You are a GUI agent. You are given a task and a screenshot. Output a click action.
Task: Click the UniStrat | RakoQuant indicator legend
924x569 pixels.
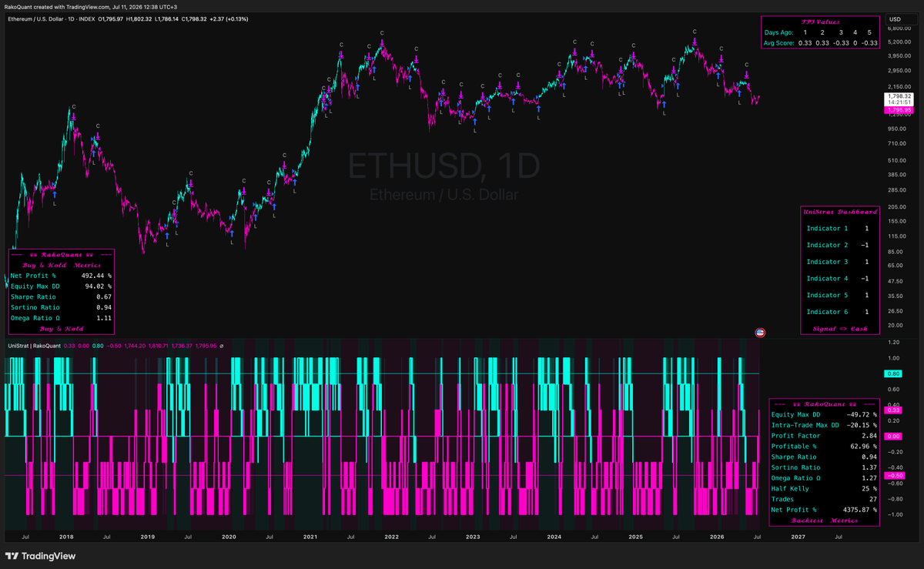tap(35, 346)
